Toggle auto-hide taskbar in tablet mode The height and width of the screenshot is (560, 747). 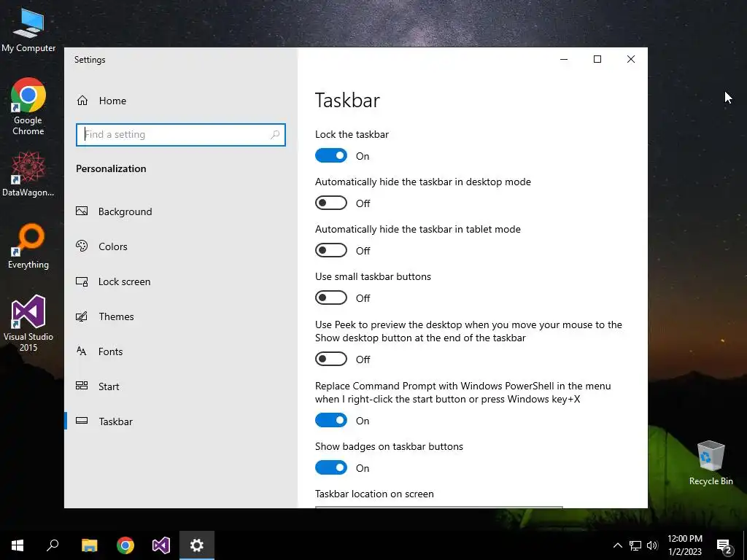pos(331,251)
